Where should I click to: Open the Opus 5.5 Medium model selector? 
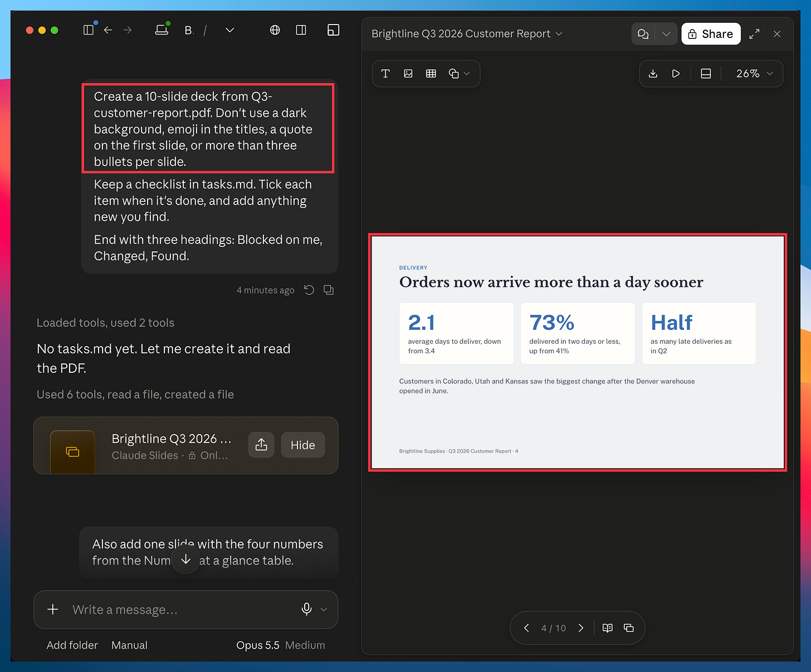[x=281, y=645]
